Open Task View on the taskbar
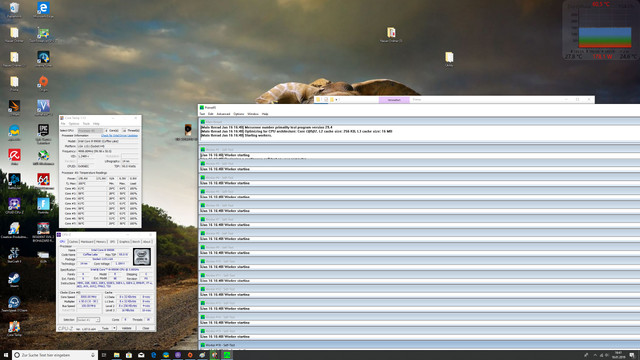The width and height of the screenshot is (640, 360). pos(104,355)
